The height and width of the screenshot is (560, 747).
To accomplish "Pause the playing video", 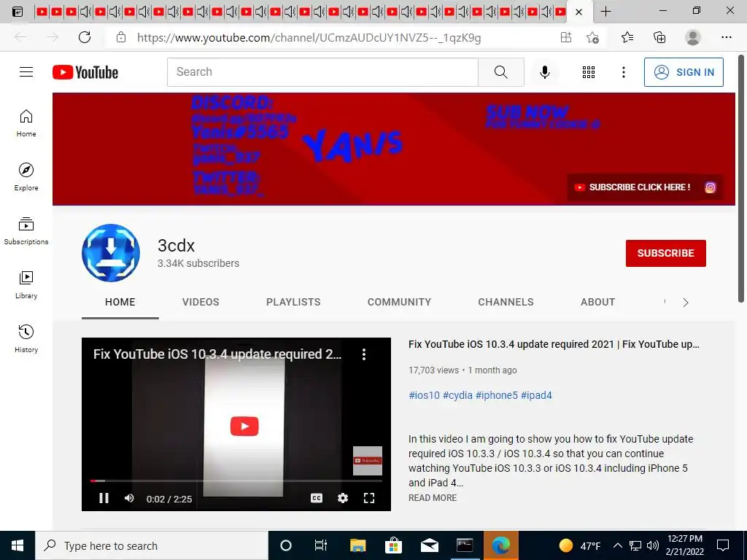I will [x=104, y=498].
